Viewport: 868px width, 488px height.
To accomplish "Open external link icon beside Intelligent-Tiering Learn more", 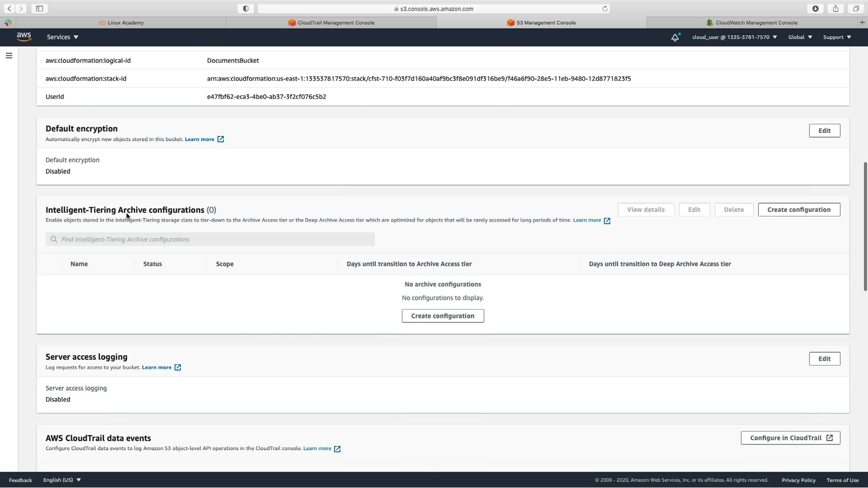I will pos(607,221).
